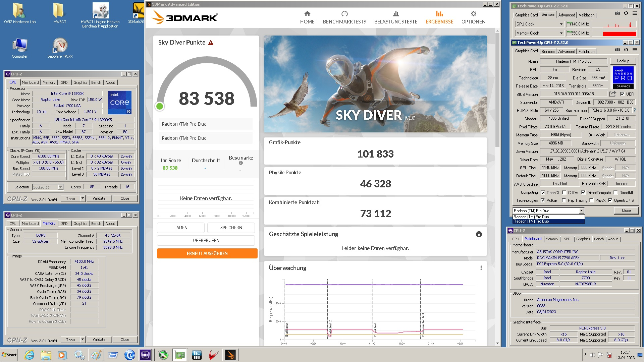Click warning triangle beside Sky Diver Punkte

tap(211, 43)
